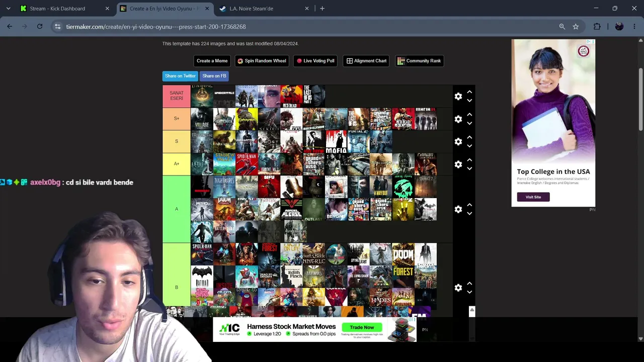The image size is (644, 362).
Task: Select the Sekiro cover
Action: point(269,119)
